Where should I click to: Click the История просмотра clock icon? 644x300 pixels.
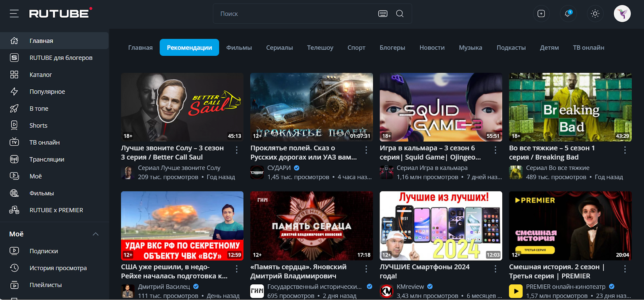pos(14,268)
